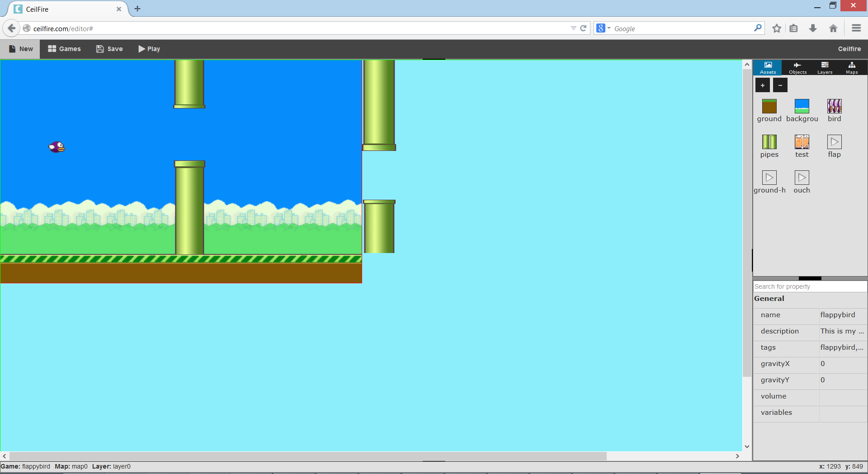Select the pipes asset icon
This screenshot has width=868, height=474.
click(x=769, y=142)
